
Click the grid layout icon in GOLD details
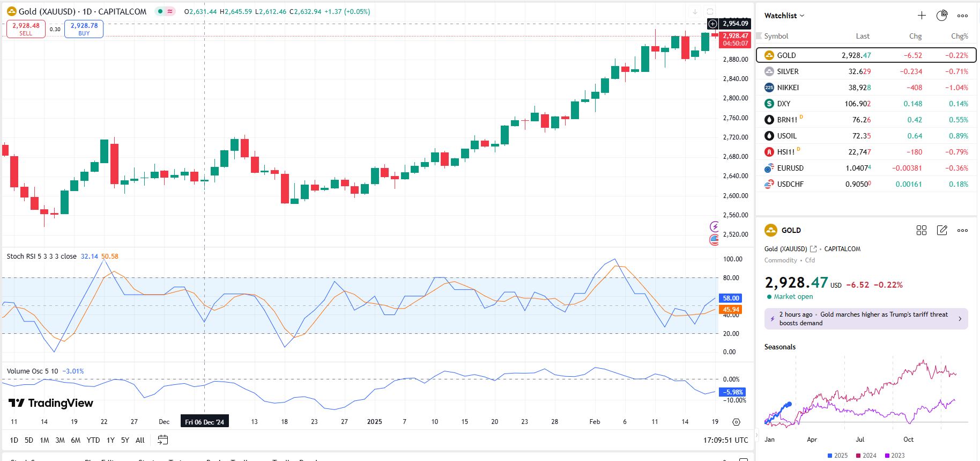[x=922, y=230]
